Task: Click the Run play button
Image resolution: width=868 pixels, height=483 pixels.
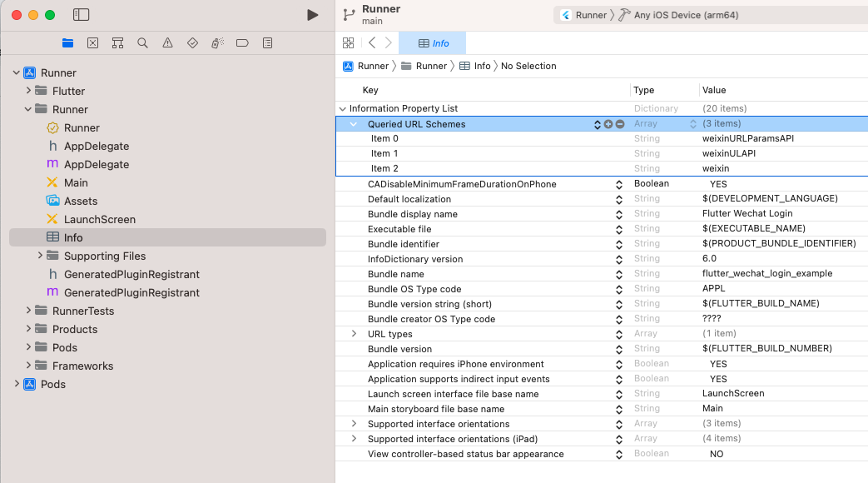Action: pyautogui.click(x=313, y=15)
